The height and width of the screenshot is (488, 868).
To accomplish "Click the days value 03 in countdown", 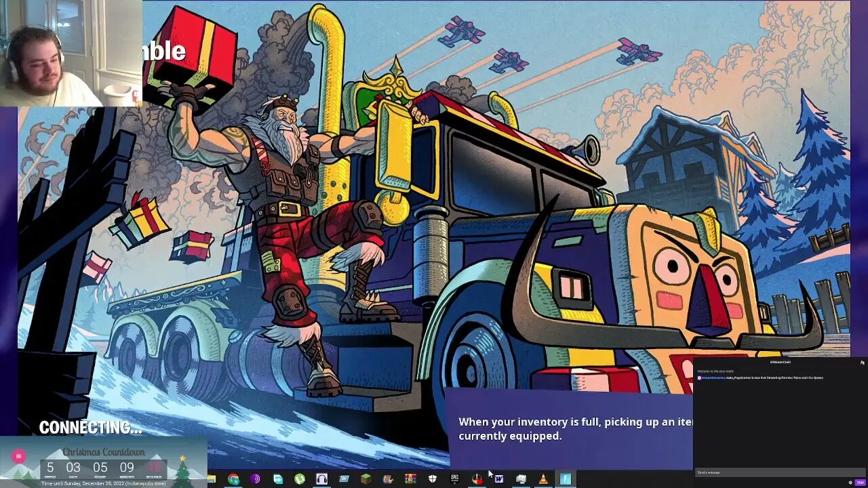I will (73, 468).
